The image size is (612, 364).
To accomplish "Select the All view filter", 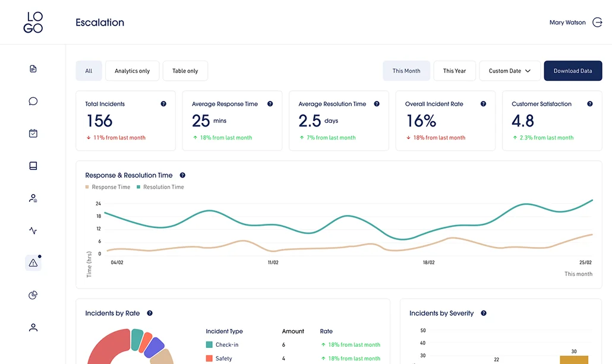I will [x=89, y=71].
